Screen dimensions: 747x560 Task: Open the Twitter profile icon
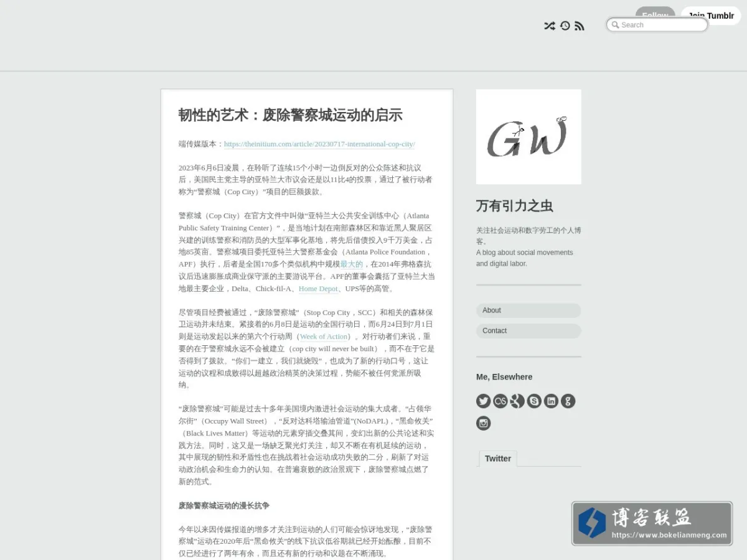pyautogui.click(x=484, y=401)
